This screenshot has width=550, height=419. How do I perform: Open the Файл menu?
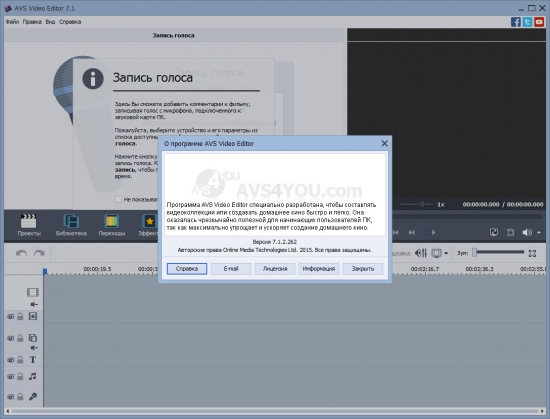pyautogui.click(x=12, y=22)
